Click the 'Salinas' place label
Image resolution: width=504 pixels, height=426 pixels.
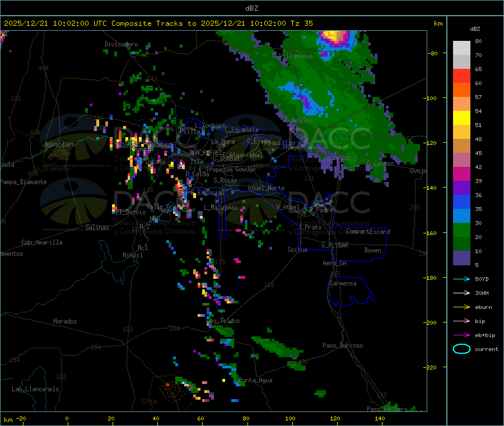pos(97,227)
